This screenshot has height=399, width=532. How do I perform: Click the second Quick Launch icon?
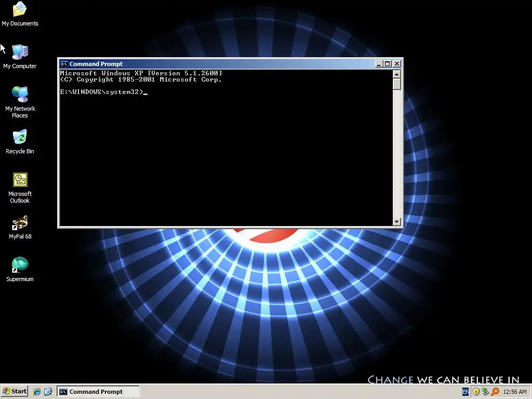48,392
